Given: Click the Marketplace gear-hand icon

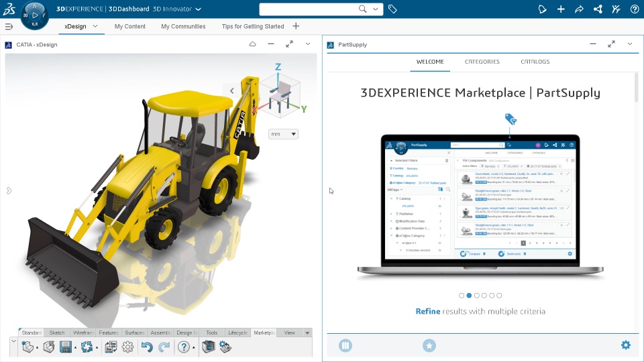Looking at the screenshot, I should point(225,347).
